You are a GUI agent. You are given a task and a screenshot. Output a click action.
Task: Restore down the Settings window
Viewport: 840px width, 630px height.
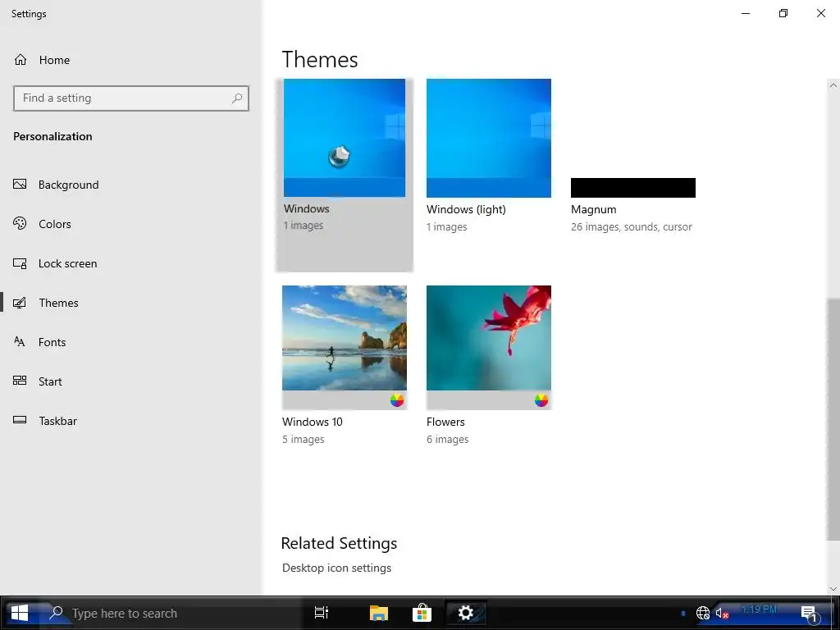click(783, 13)
